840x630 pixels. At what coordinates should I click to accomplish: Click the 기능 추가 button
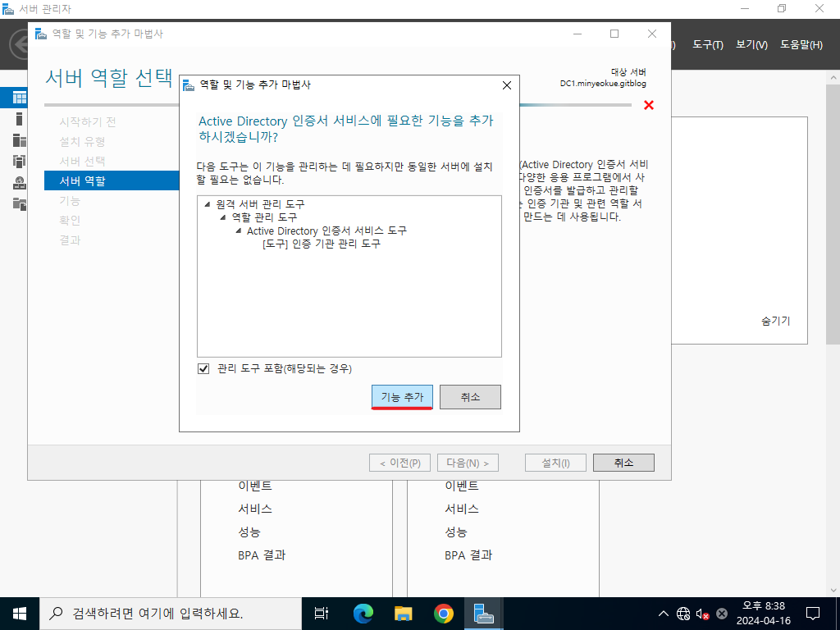pyautogui.click(x=402, y=397)
